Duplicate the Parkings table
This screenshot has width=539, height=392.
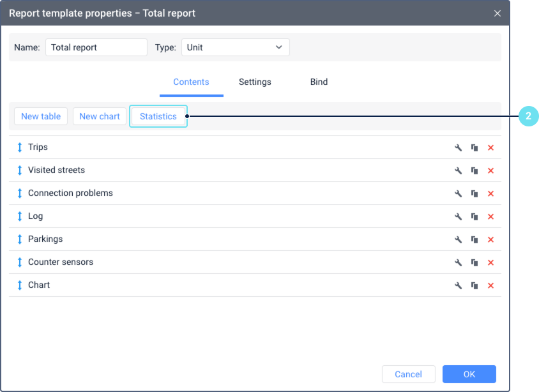point(474,239)
